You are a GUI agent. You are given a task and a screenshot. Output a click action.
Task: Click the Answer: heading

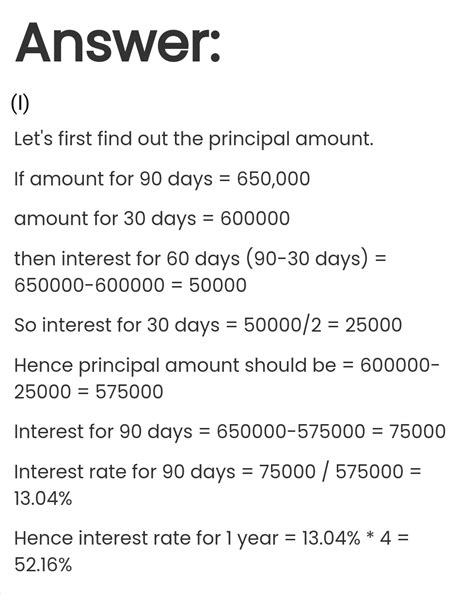pos(118,43)
